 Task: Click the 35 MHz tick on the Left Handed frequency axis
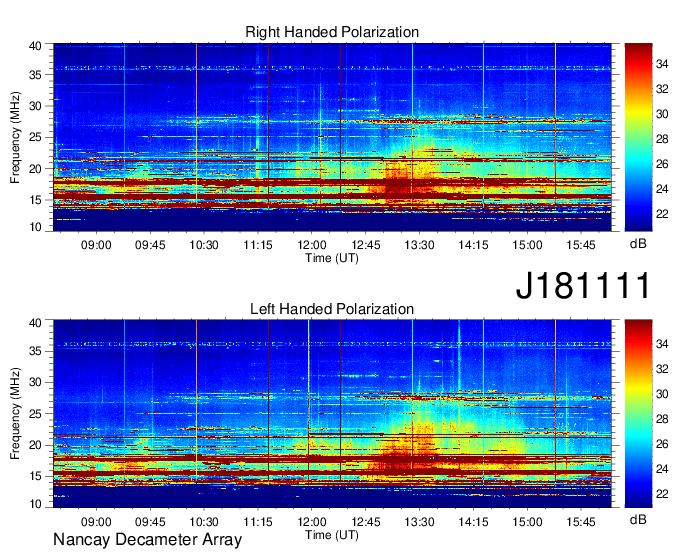[x=35, y=351]
